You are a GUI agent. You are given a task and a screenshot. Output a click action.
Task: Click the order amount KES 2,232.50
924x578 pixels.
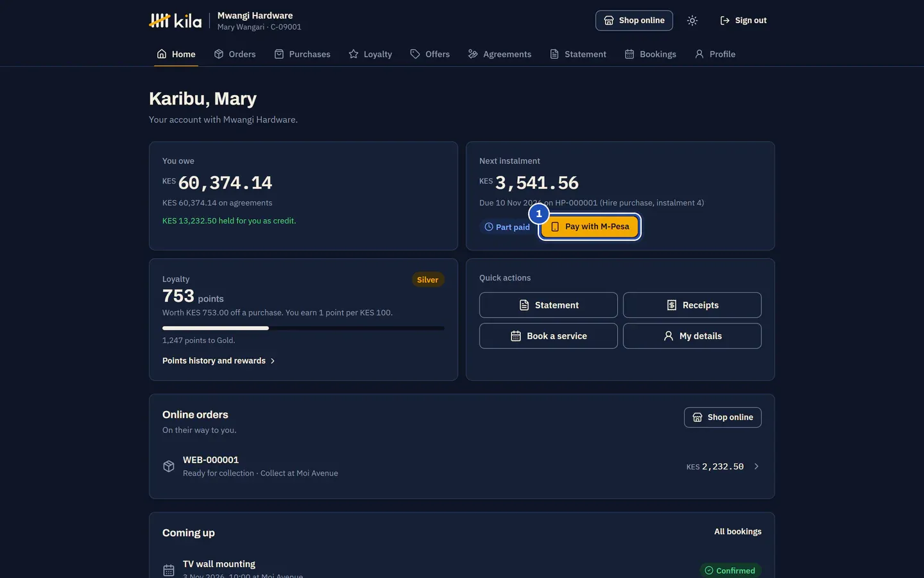pyautogui.click(x=715, y=467)
